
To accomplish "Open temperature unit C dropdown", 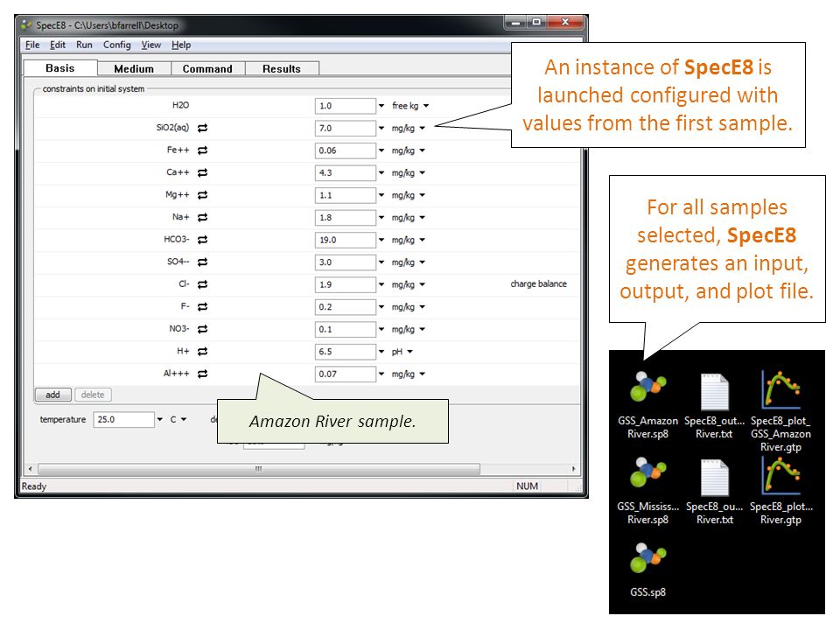I will 184,419.
